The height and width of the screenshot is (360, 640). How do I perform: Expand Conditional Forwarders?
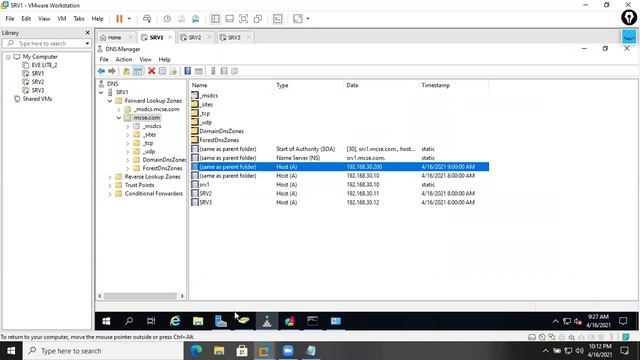point(110,194)
